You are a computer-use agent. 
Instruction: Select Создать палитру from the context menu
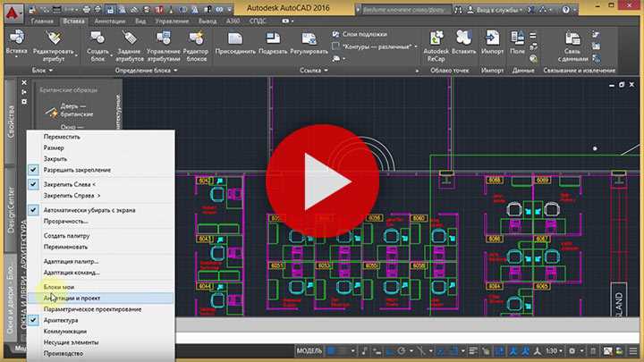coord(68,235)
